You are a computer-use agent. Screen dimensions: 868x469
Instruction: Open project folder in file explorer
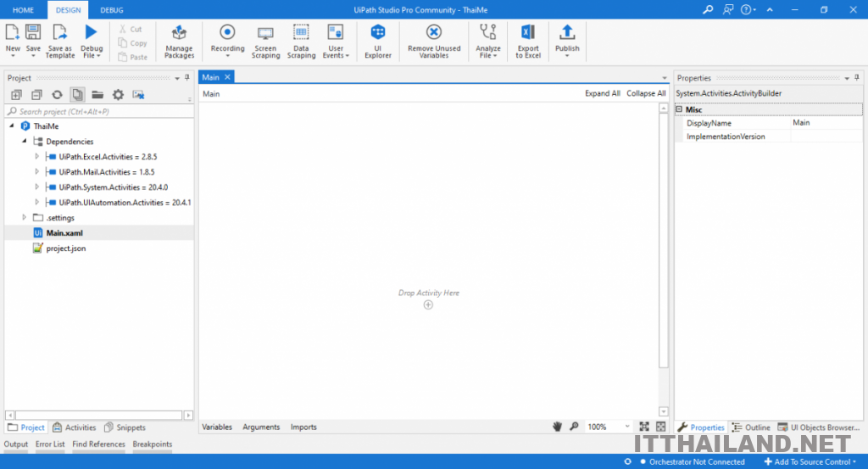(x=97, y=95)
